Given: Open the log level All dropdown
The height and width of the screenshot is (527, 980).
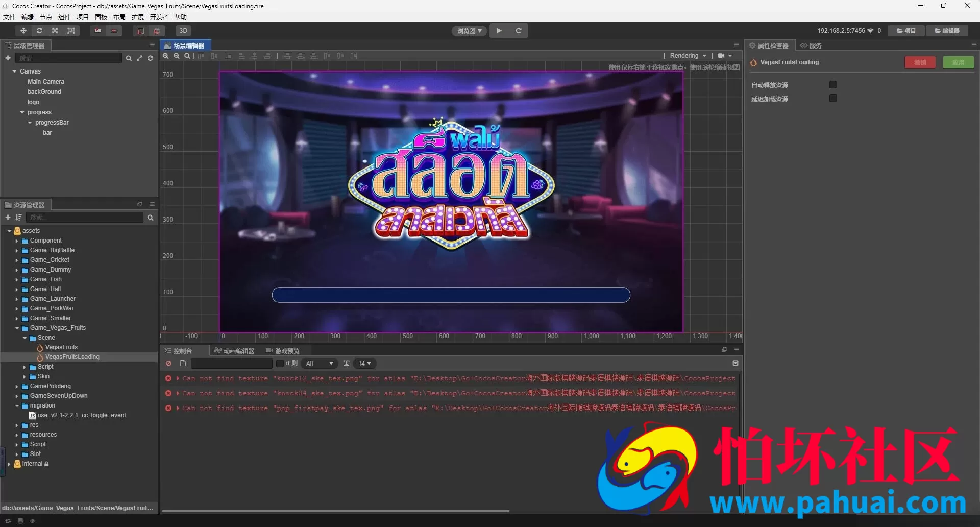Looking at the screenshot, I should point(320,364).
